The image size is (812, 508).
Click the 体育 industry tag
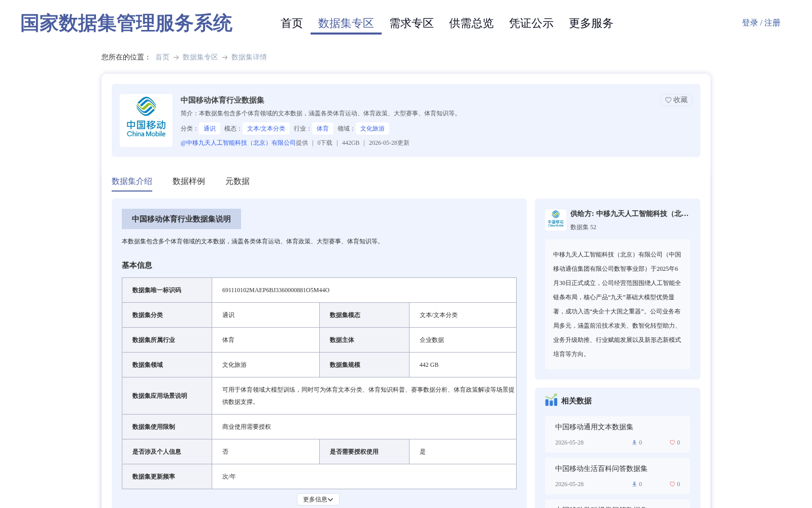coord(323,129)
